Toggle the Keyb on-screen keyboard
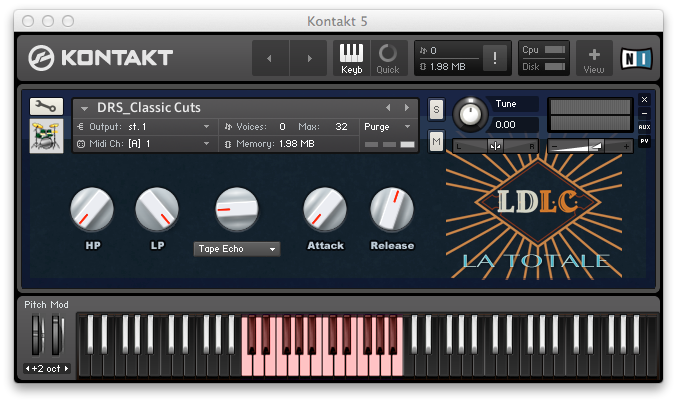Image resolution: width=677 pixels, height=403 pixels. (351, 58)
